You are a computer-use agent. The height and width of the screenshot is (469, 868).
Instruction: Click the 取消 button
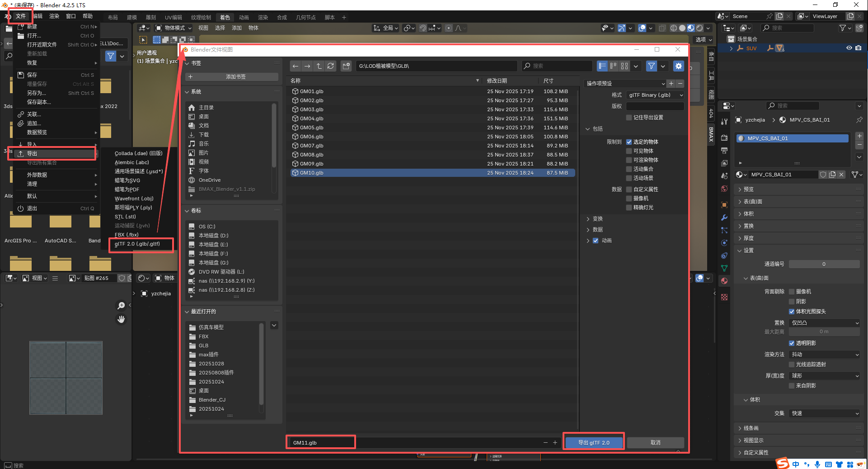[655, 442]
